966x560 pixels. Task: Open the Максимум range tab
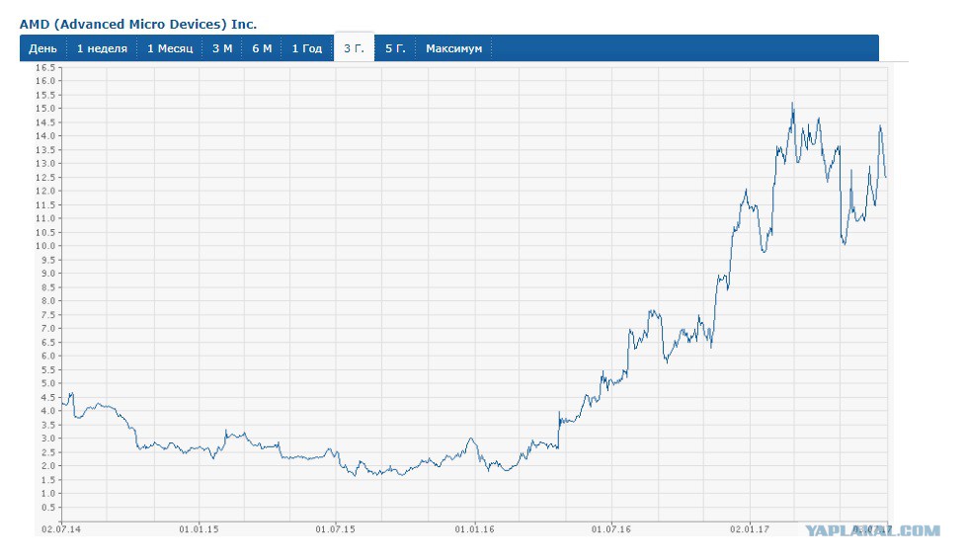tap(454, 48)
